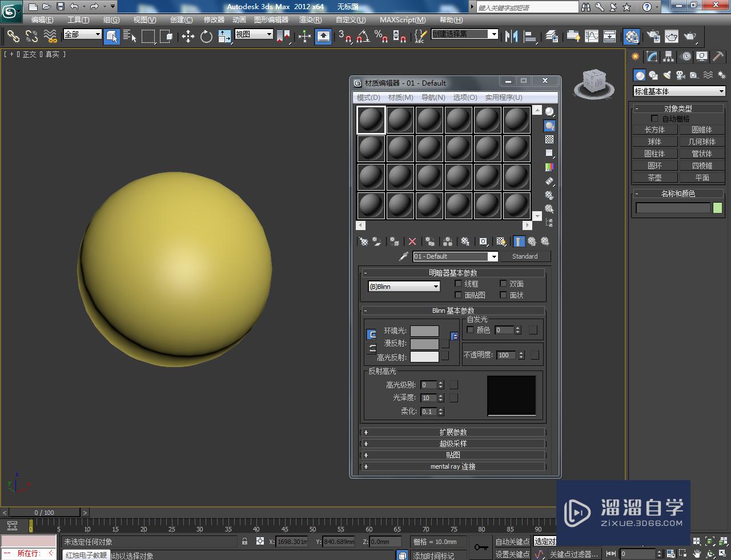This screenshot has height=560, width=731.
Task: Click the Unlink Selection tool
Action: [x=31, y=37]
